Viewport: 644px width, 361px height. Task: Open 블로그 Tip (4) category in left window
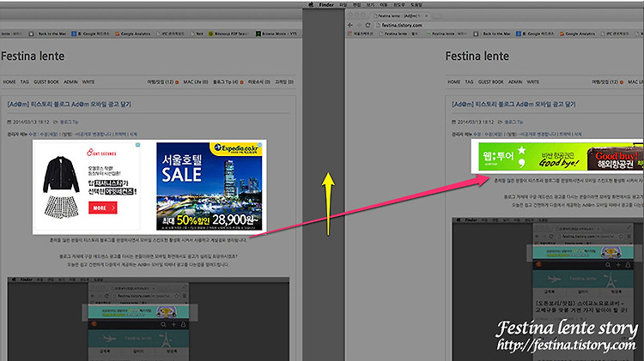coord(226,82)
